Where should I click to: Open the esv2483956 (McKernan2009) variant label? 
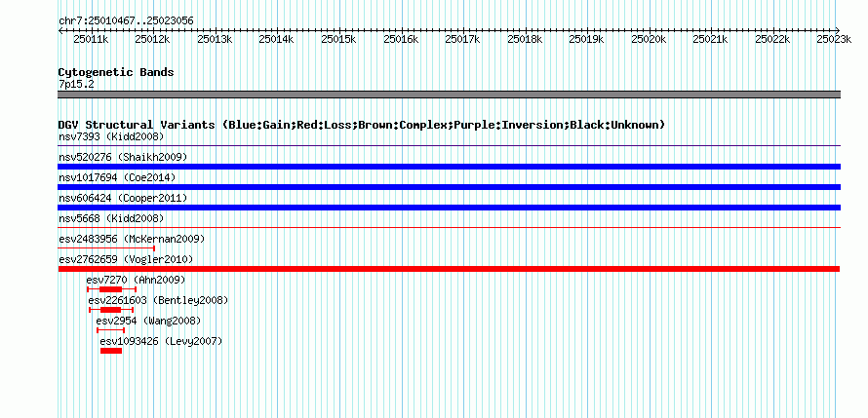132,239
